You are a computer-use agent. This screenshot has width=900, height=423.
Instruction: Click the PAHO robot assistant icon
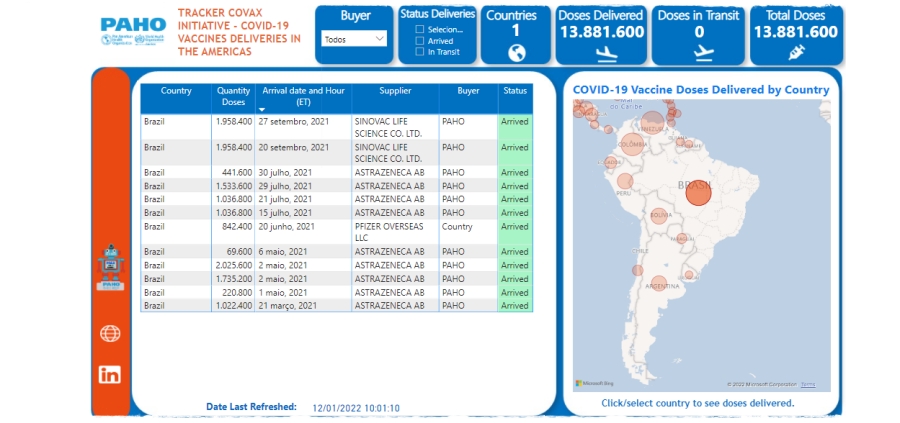click(x=111, y=267)
